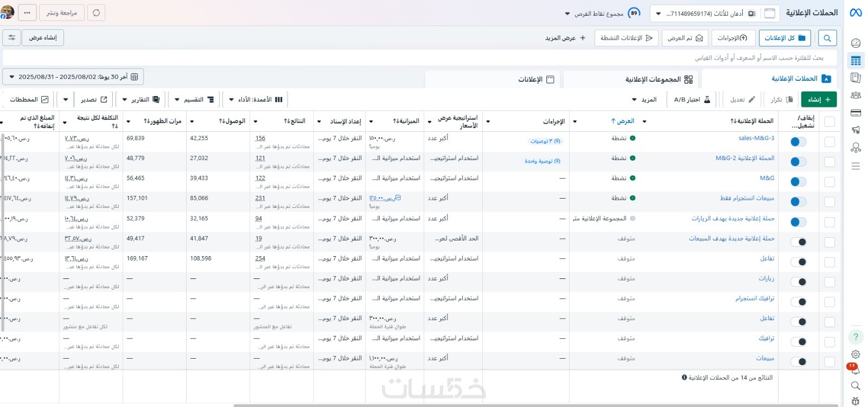The width and height of the screenshot is (868, 407).
Task: Switch to the المجموعات الإعلانية tab
Action: [631, 79]
